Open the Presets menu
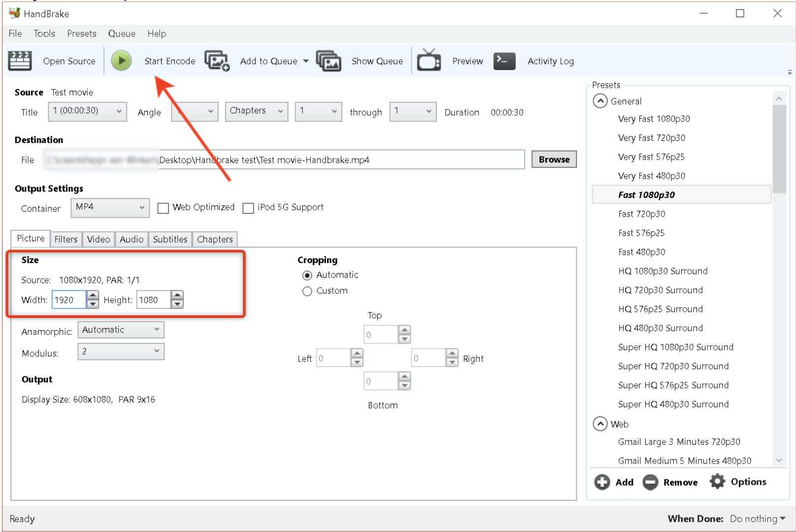The height and width of the screenshot is (532, 796). (82, 33)
